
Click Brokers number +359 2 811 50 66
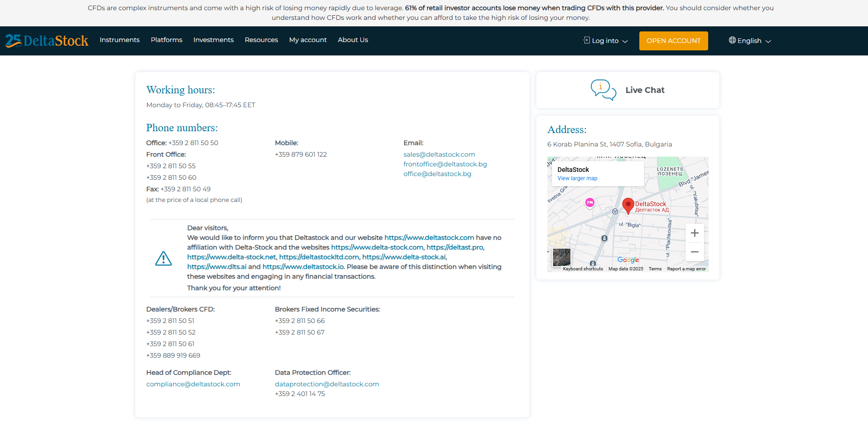click(300, 321)
